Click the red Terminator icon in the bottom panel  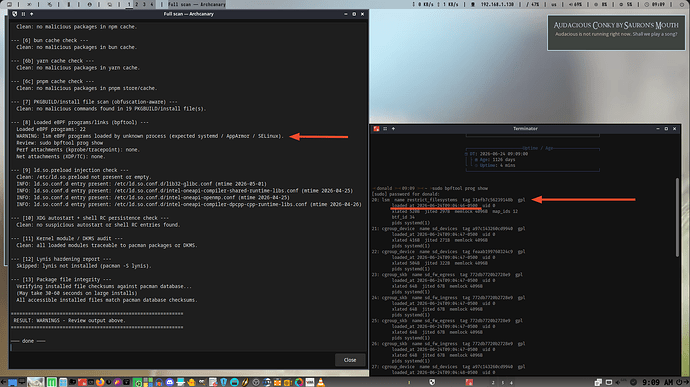point(469,382)
